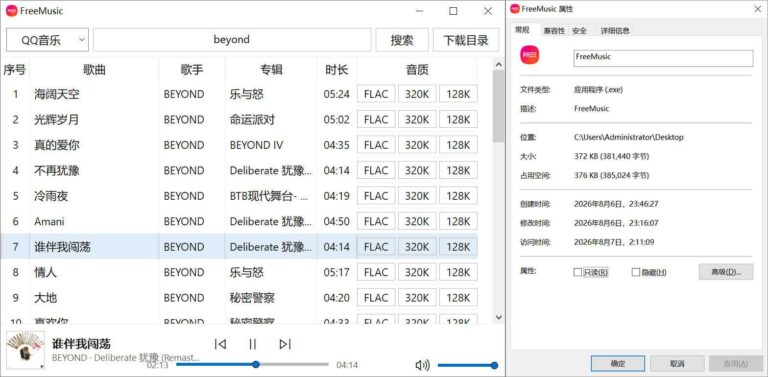Select the song 海阔天空
This screenshot has height=377, width=768.
57,94
